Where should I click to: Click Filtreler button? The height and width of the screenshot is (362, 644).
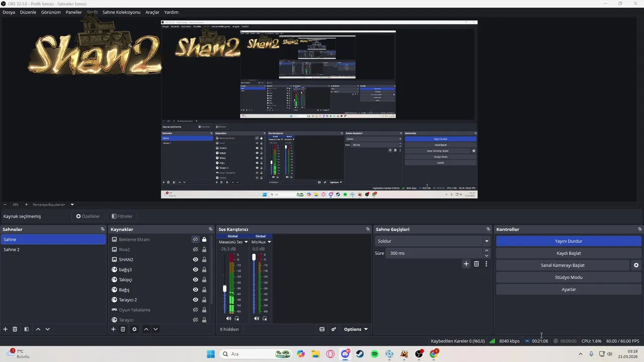[122, 216]
